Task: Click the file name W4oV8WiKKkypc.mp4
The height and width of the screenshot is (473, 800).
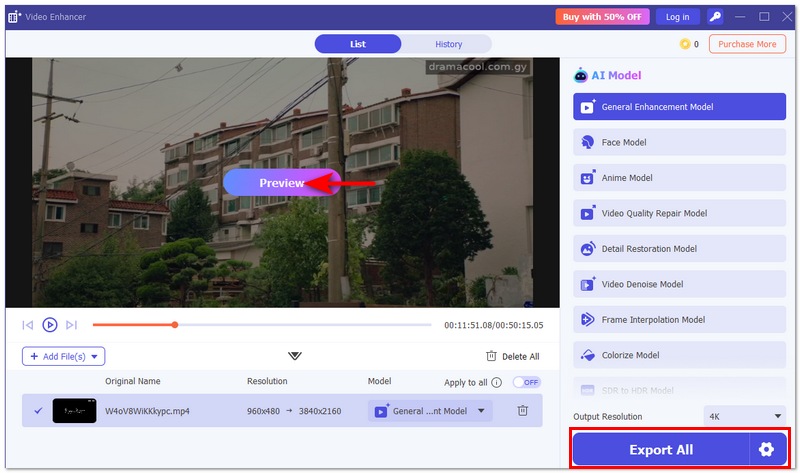Action: click(147, 411)
